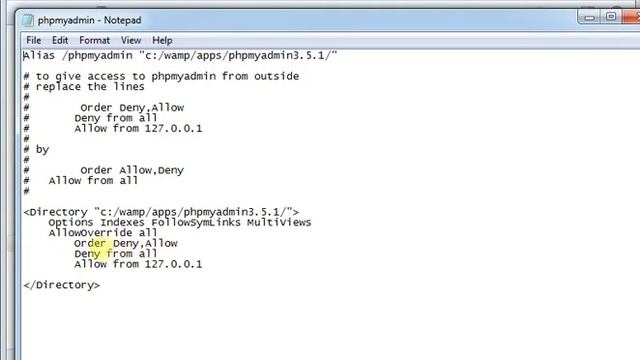Screen dimensions: 640x360
Task: Open the Help menu
Action: (162, 40)
